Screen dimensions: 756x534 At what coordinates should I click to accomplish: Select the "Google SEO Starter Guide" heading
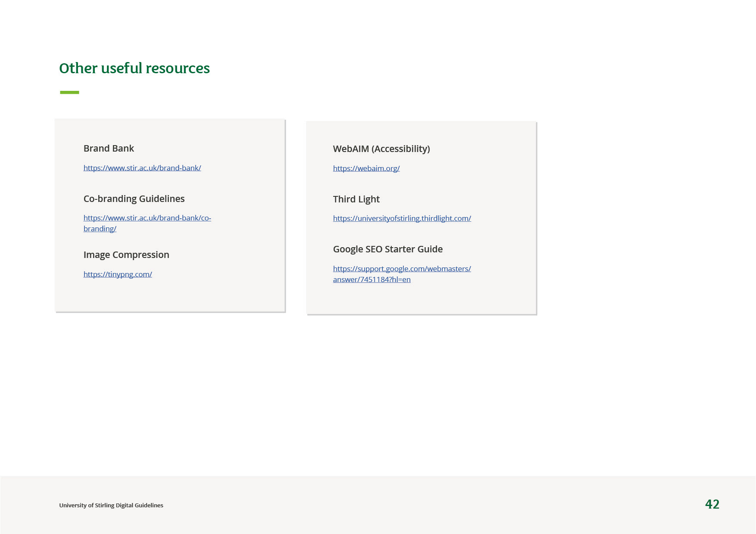coord(387,249)
